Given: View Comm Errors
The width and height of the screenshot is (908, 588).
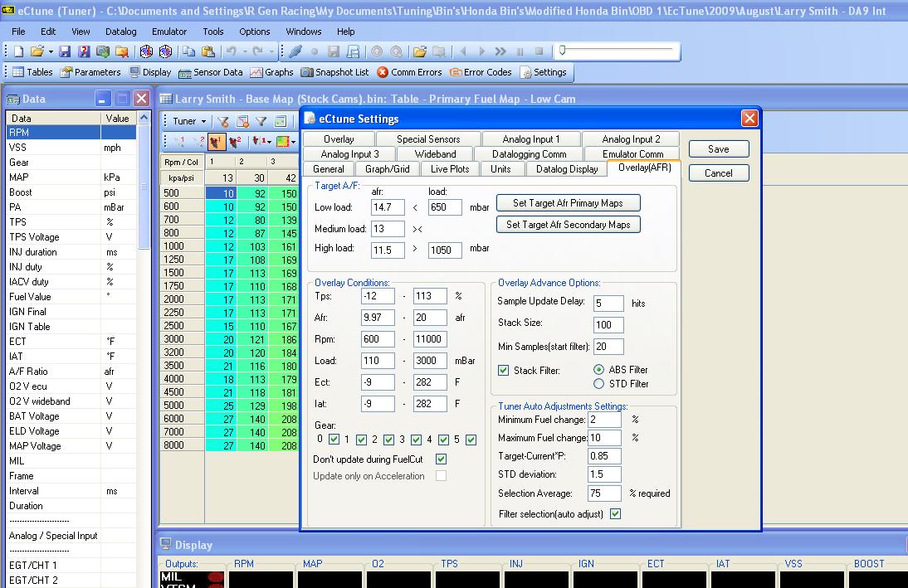Looking at the screenshot, I should (409, 72).
